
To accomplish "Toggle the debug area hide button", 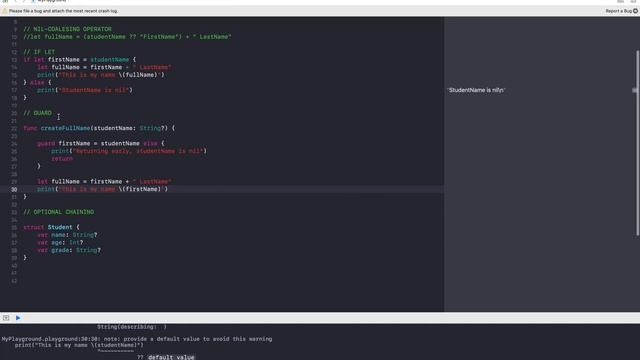I will [x=6, y=318].
